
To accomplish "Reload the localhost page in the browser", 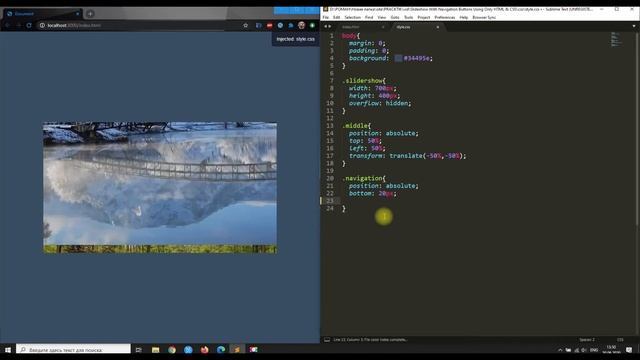I will pyautogui.click(x=29, y=25).
